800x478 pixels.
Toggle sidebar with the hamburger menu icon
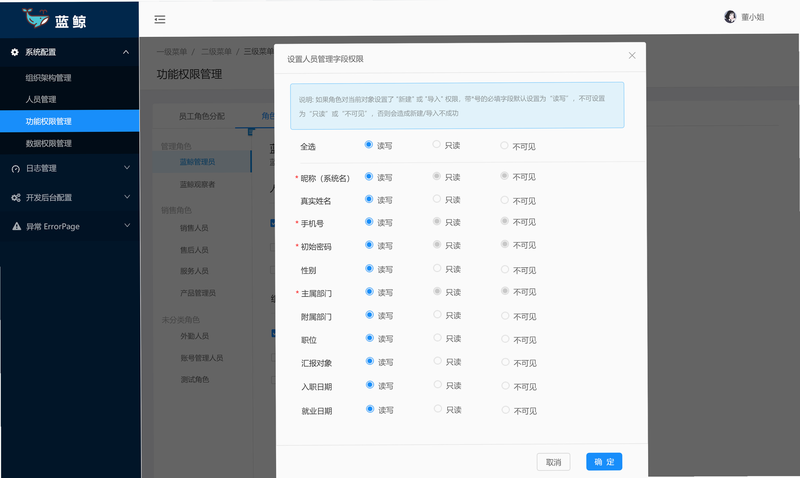160,19
